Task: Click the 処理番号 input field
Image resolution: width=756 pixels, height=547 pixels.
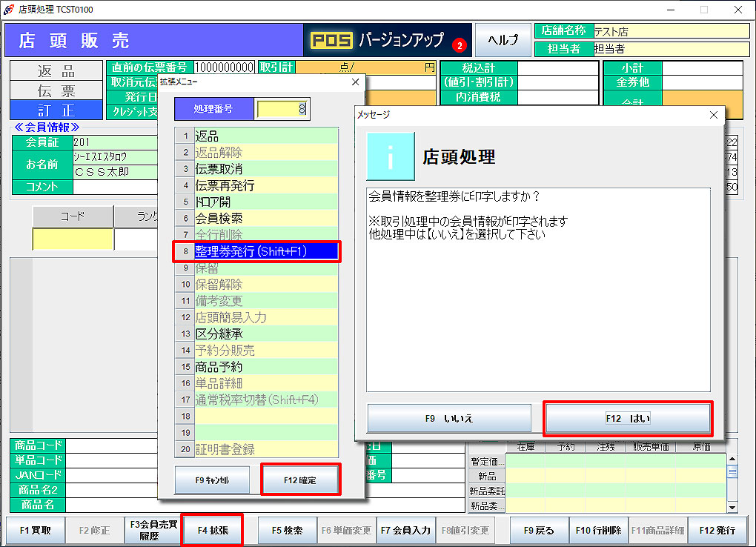Action: coord(282,109)
